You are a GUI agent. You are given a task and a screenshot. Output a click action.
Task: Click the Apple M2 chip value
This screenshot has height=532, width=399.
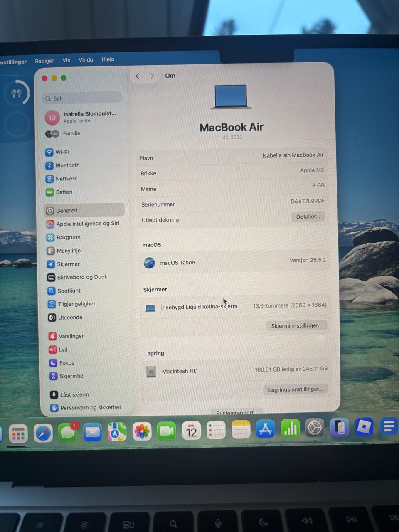click(312, 170)
